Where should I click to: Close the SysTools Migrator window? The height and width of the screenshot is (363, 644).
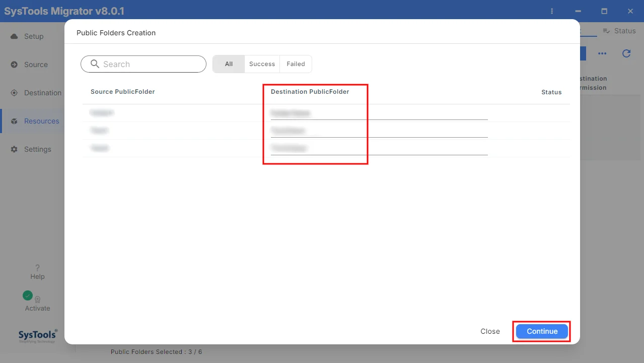click(x=630, y=11)
